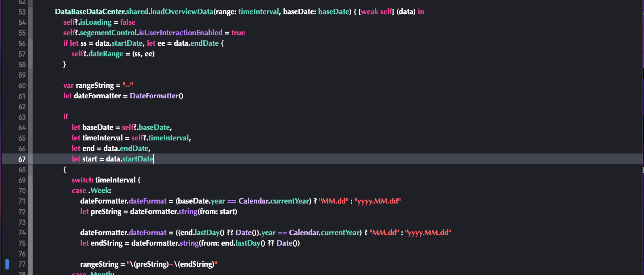Click 'timeInterval' after self? on line 65

pyautogui.click(x=169, y=138)
